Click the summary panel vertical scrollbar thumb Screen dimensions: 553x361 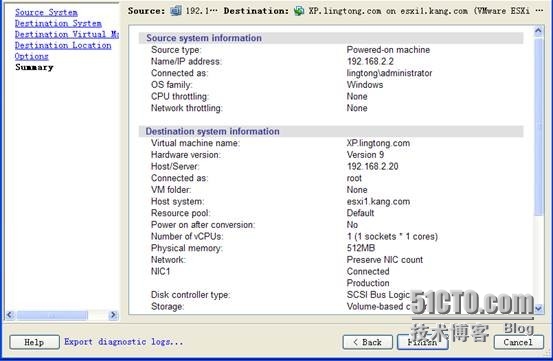coord(538,126)
